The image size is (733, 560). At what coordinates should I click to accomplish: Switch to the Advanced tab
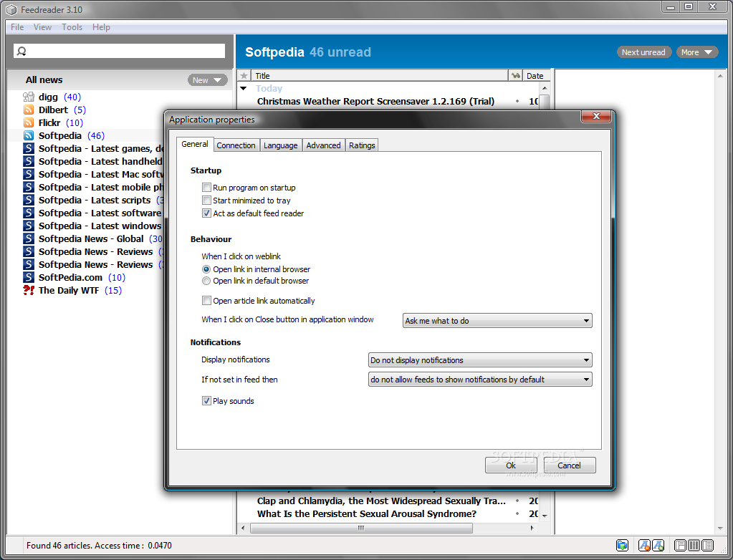(x=323, y=145)
